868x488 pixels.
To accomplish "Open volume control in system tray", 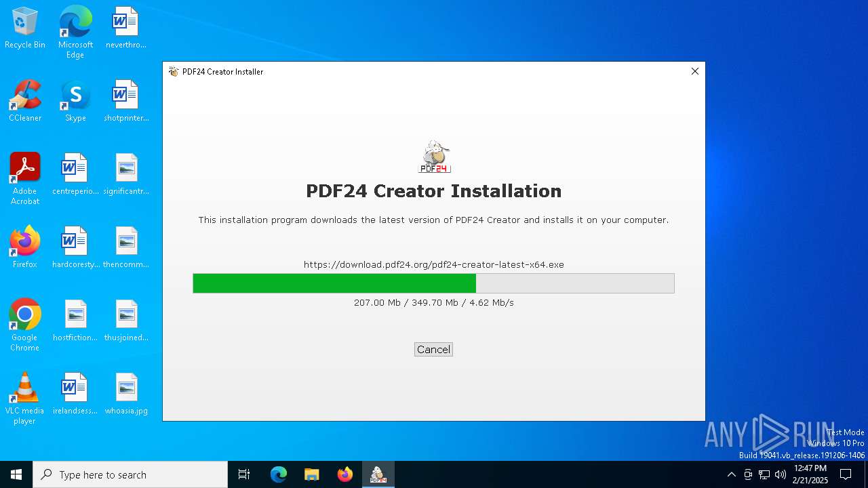I will tap(781, 474).
